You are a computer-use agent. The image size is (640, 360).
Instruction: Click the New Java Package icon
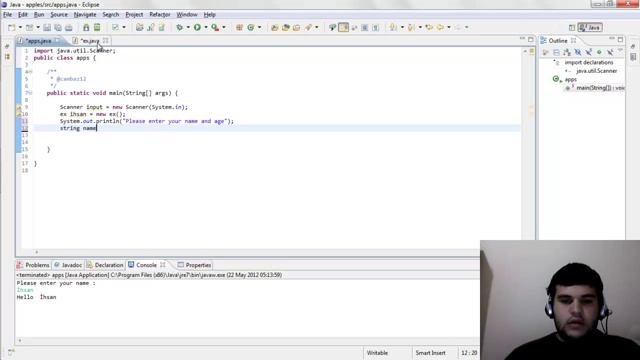[239, 27]
